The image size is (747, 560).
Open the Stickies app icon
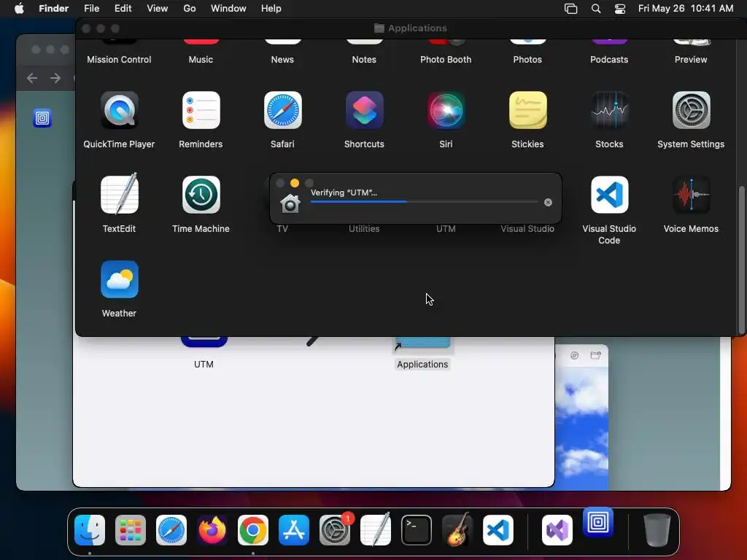528,111
